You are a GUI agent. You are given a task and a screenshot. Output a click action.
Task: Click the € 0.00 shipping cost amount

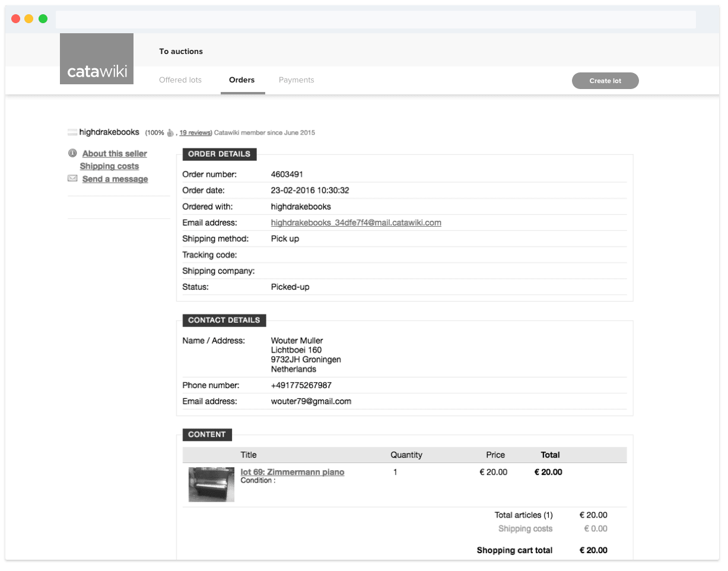tap(596, 529)
